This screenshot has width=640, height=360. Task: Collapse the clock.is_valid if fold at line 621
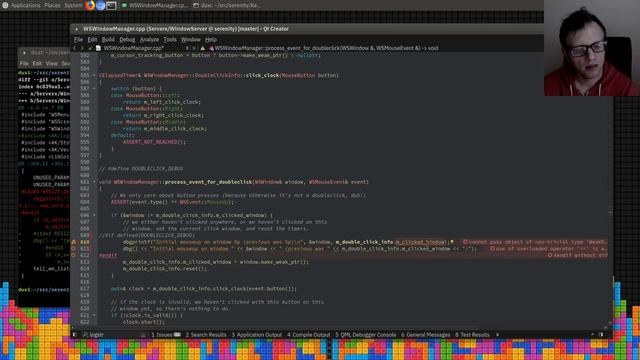click(x=94, y=315)
